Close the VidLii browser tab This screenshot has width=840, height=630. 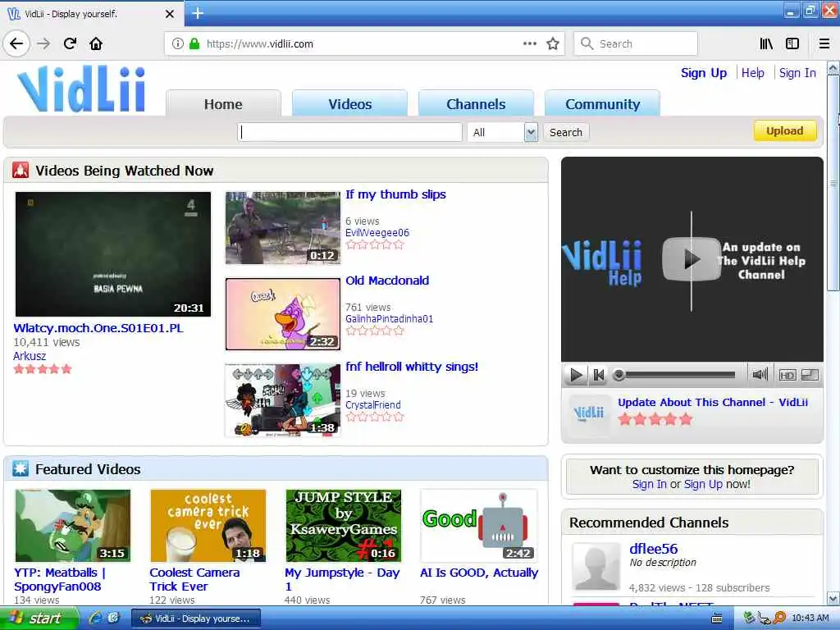(x=170, y=14)
